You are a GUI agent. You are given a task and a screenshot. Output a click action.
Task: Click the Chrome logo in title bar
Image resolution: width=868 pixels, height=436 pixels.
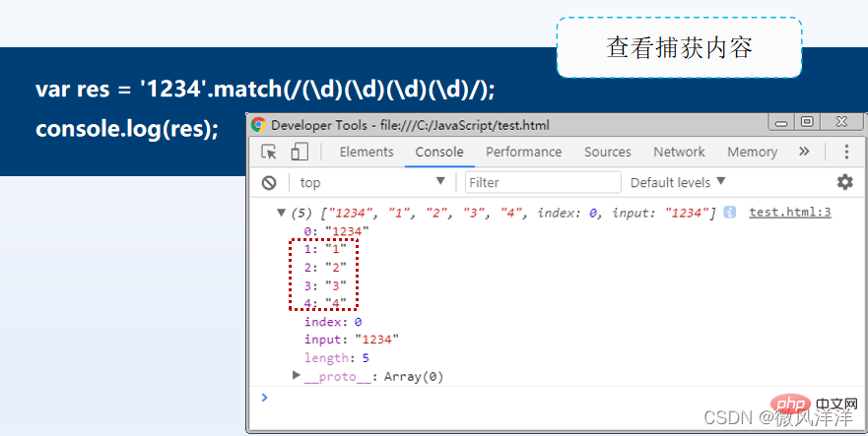pyautogui.click(x=258, y=125)
